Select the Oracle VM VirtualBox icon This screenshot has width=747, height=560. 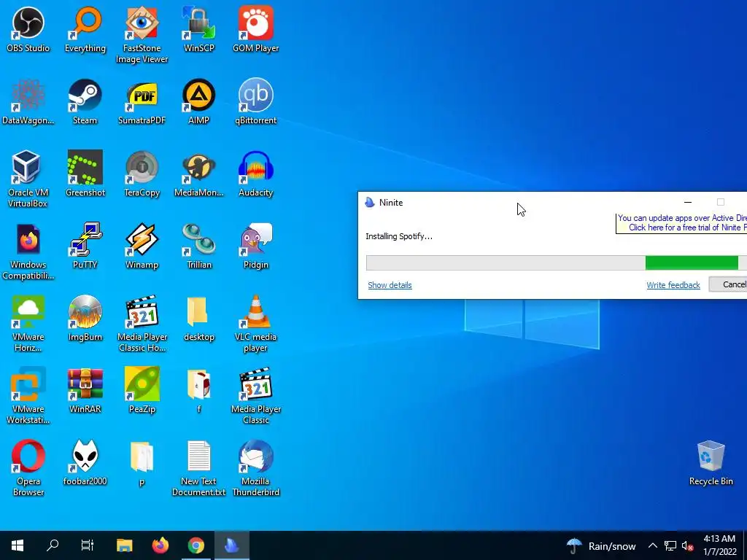pos(28,179)
